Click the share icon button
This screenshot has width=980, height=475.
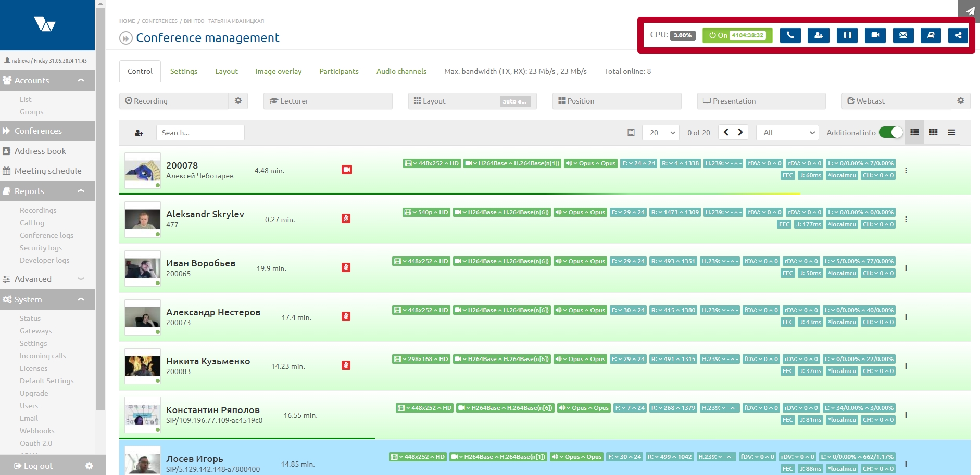[958, 35]
